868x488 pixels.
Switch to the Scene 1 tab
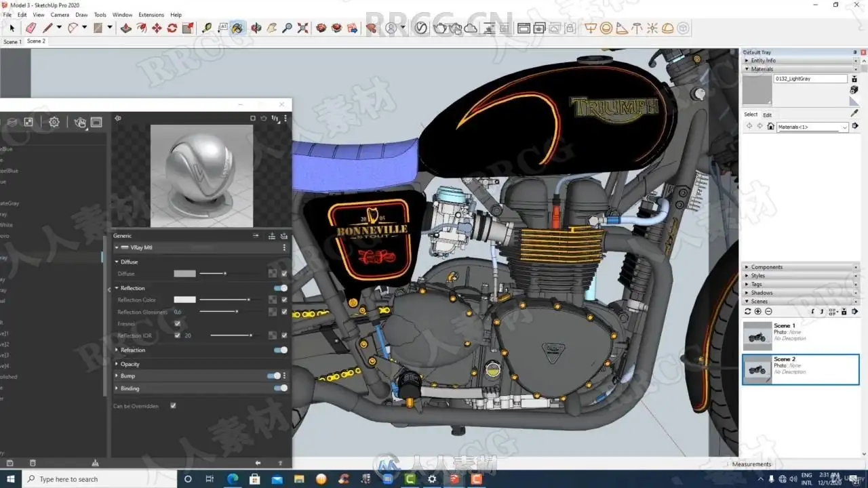[12, 42]
